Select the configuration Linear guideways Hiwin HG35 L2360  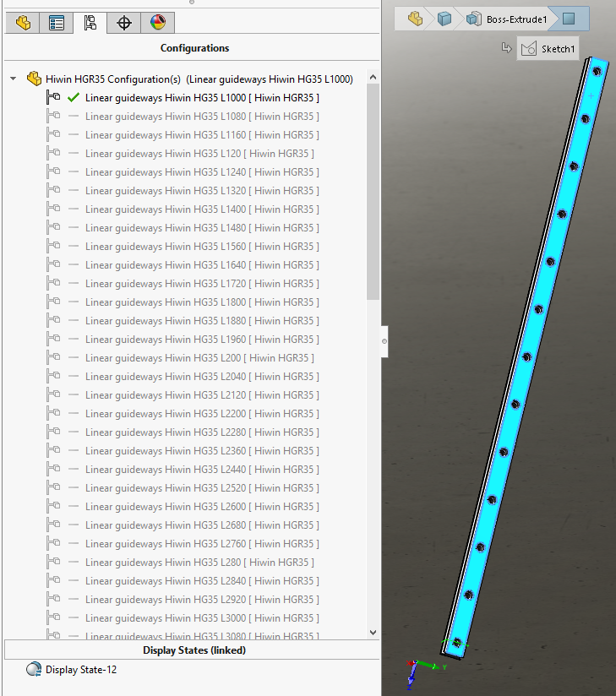pos(202,451)
